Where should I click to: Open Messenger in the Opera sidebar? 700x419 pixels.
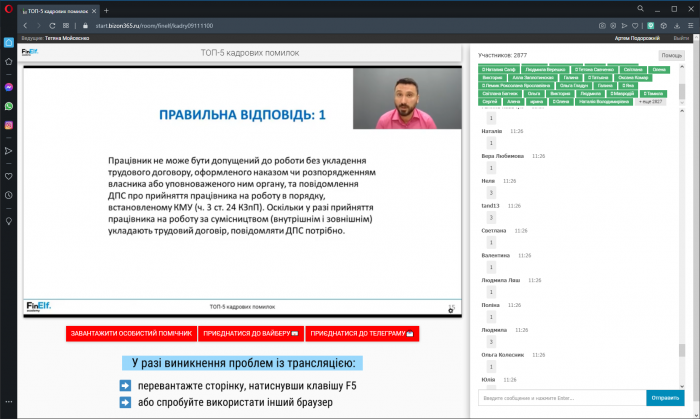tap(8, 87)
